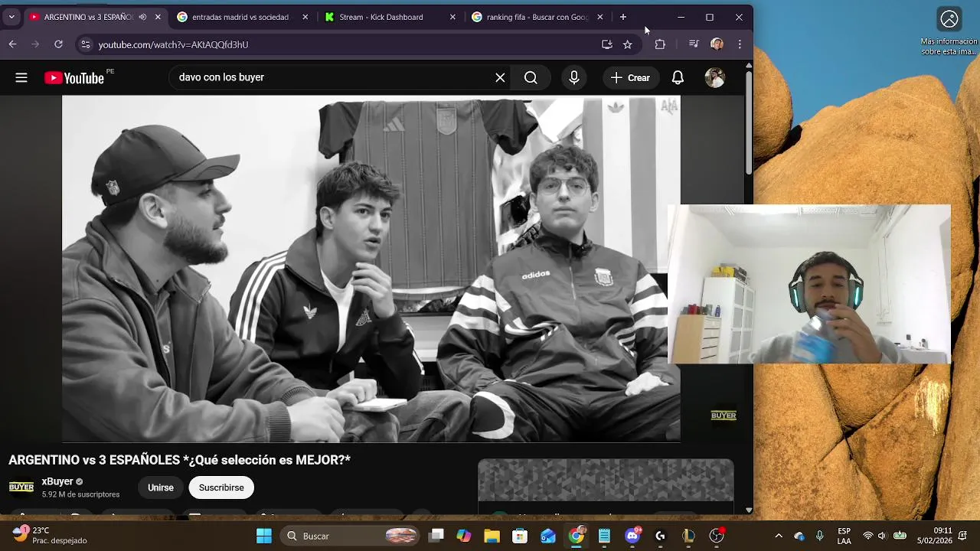Reload the YouTube page
This screenshot has width=980, height=551.
58,44
